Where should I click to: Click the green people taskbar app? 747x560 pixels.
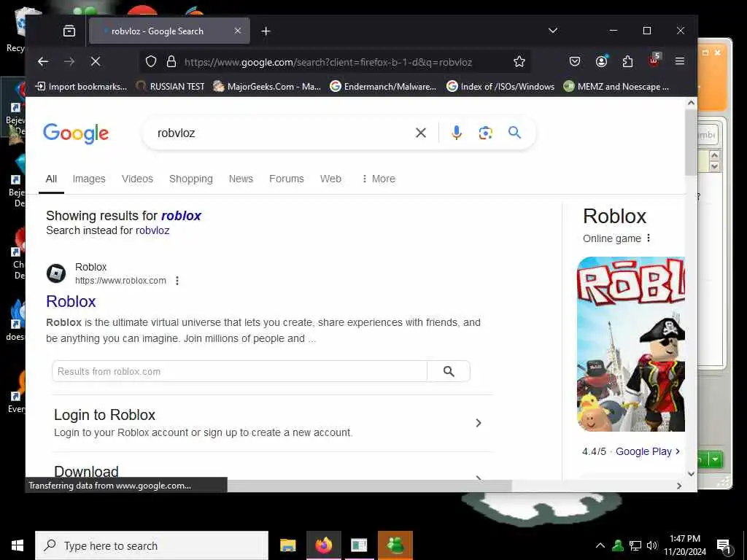(395, 545)
